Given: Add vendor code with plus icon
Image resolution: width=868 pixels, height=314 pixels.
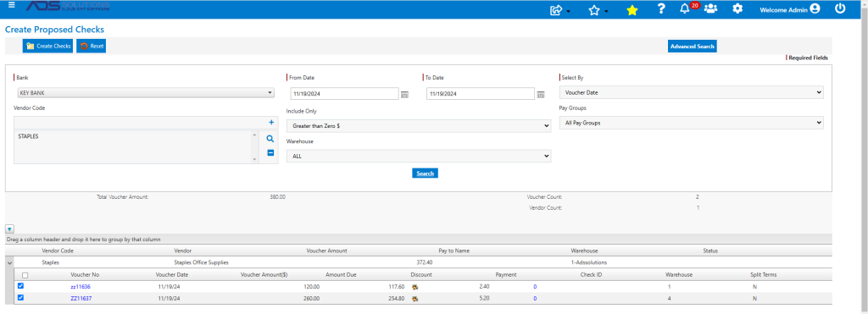Looking at the screenshot, I should click(x=270, y=122).
